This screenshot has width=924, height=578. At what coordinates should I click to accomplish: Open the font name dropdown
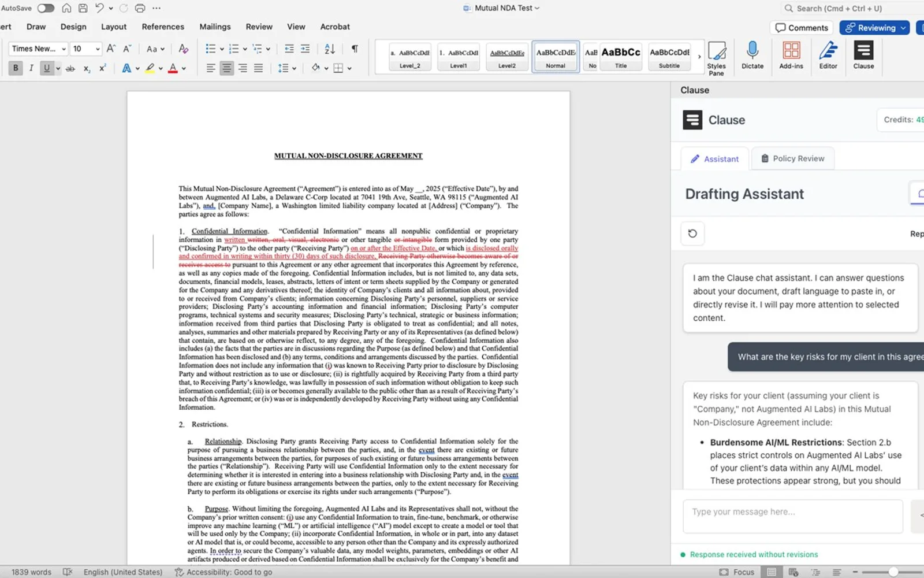[x=64, y=49]
